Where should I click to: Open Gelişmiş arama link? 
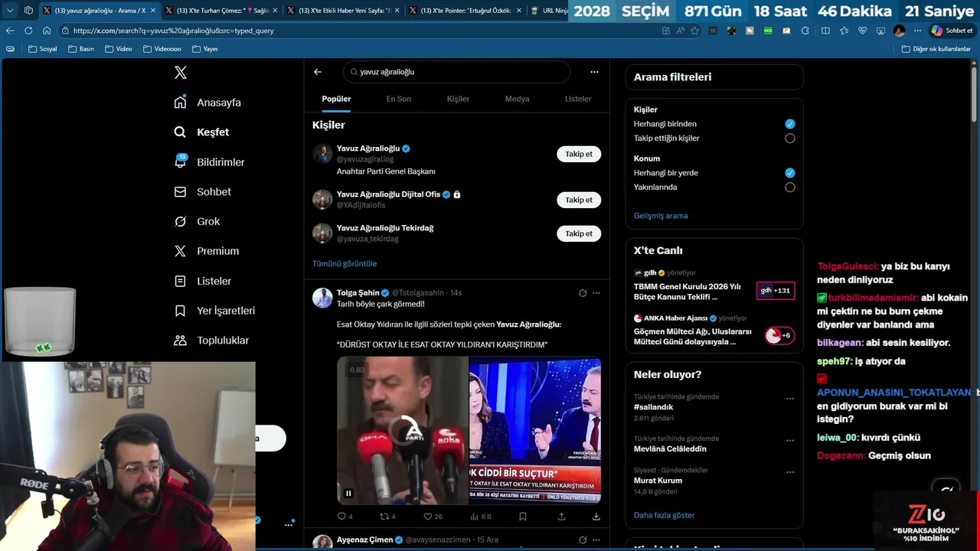(x=661, y=216)
